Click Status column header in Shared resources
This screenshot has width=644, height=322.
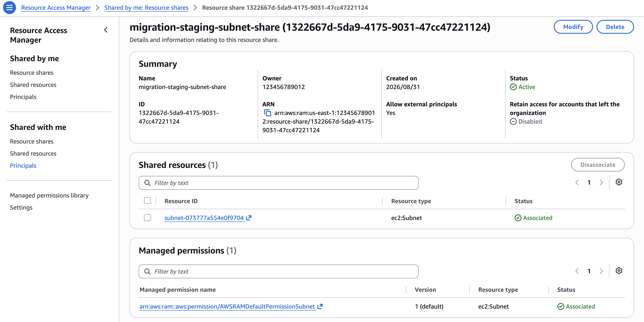523,201
